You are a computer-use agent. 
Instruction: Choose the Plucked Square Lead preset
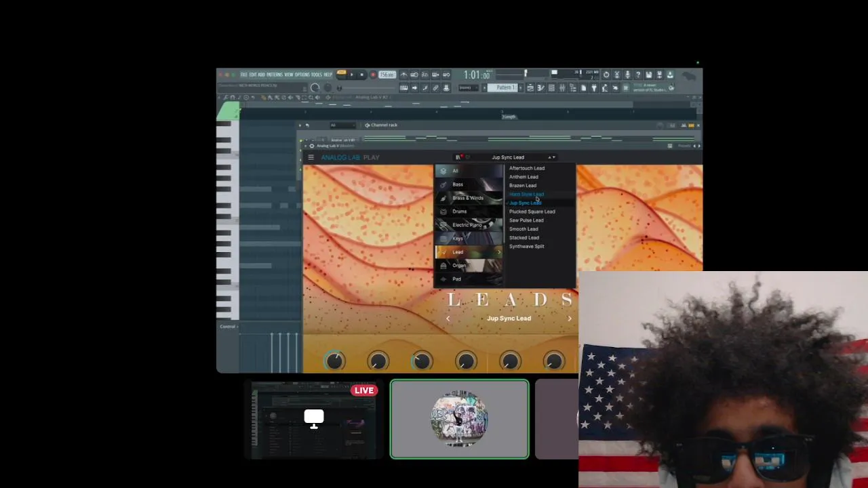click(532, 211)
